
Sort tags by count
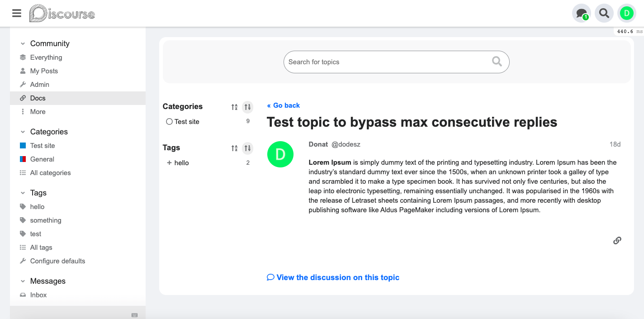[x=247, y=148]
